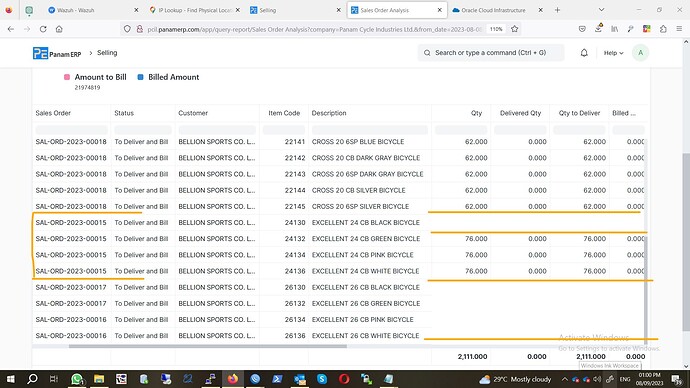Open PowerShell taskbar icon
Viewport: 690px width, 388px height.
(x=277, y=379)
